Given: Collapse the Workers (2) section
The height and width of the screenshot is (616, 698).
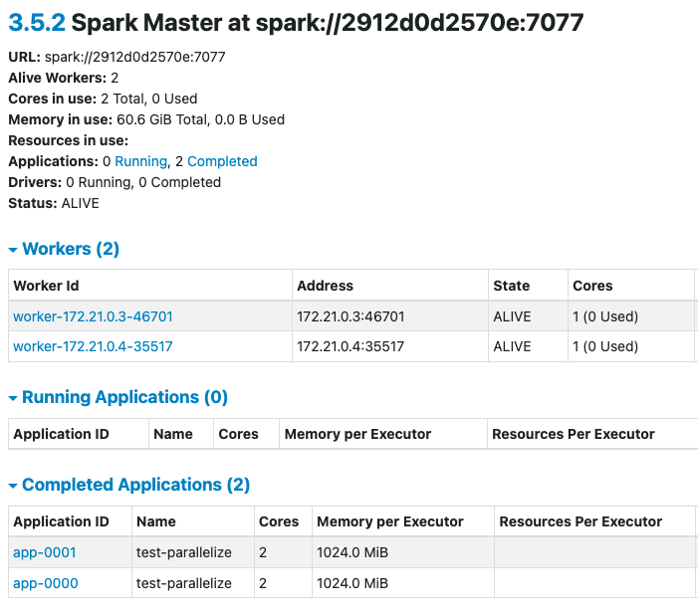Looking at the screenshot, I should (64, 249).
